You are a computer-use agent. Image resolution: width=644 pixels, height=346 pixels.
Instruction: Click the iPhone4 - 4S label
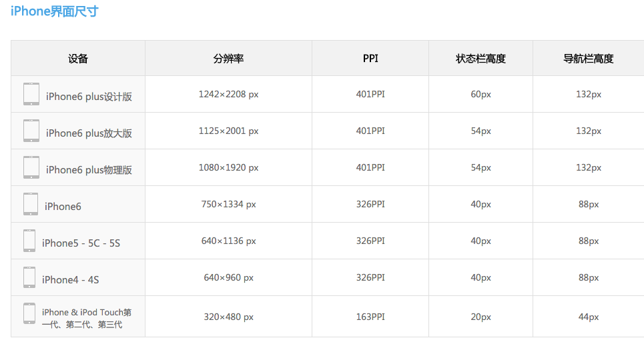coord(70,280)
